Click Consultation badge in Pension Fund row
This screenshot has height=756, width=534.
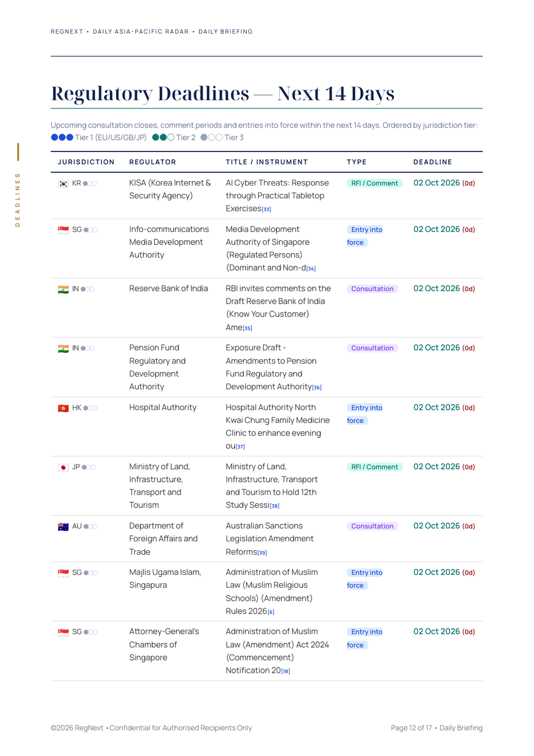[372, 348]
